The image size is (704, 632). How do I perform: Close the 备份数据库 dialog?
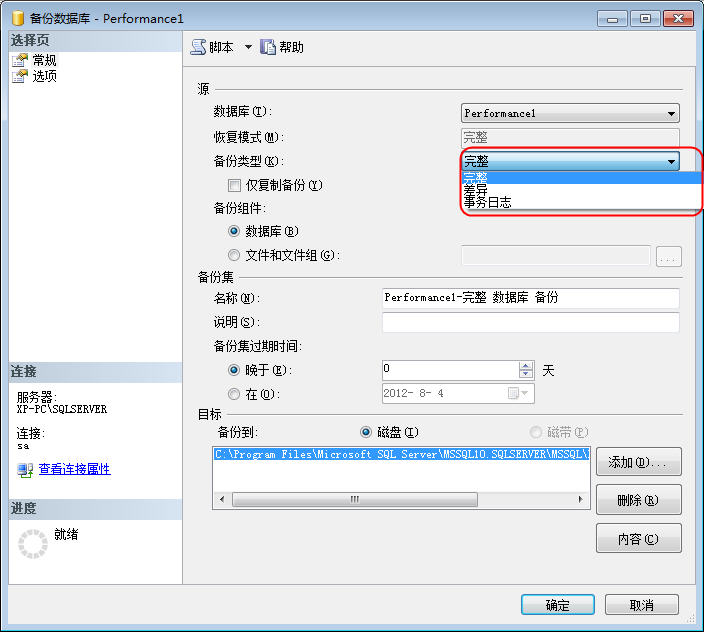click(678, 19)
